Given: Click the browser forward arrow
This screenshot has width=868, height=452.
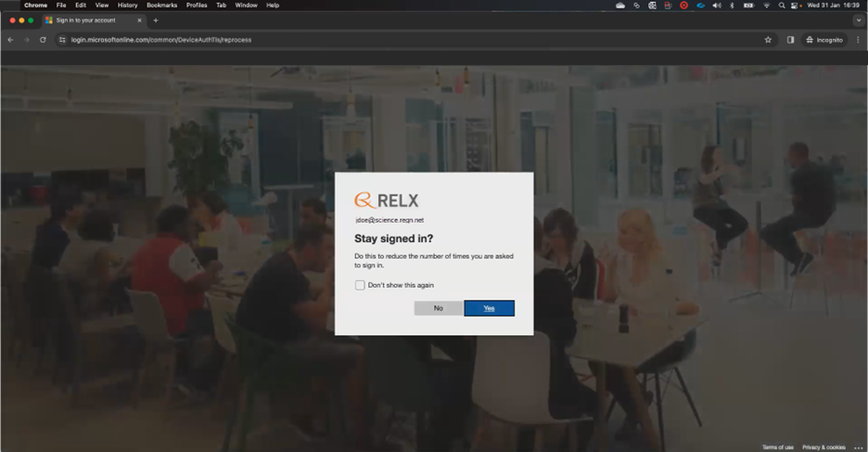Looking at the screenshot, I should tap(26, 40).
